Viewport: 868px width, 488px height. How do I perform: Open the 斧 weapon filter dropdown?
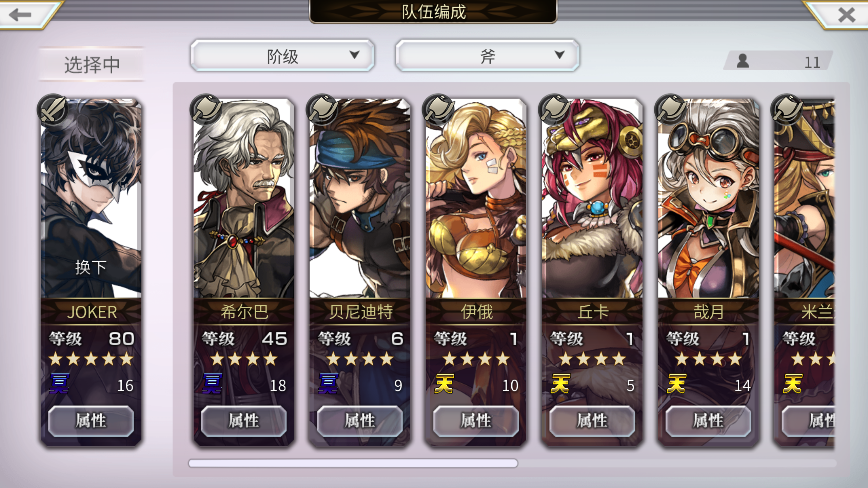coord(488,56)
